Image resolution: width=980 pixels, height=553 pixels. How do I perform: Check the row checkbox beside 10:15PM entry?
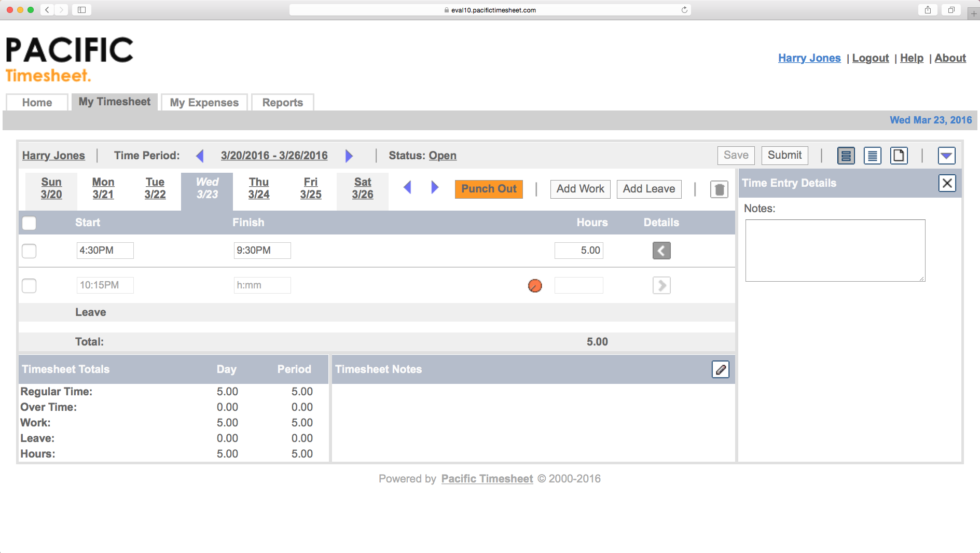(x=29, y=285)
